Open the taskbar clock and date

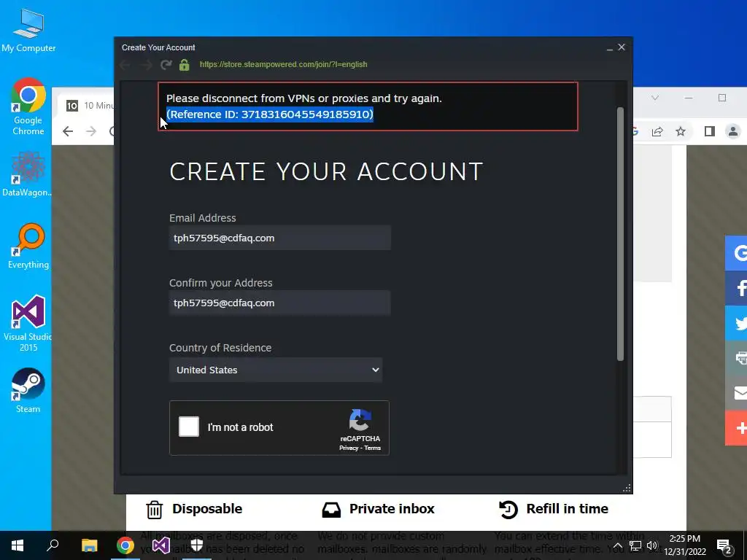[x=685, y=545]
